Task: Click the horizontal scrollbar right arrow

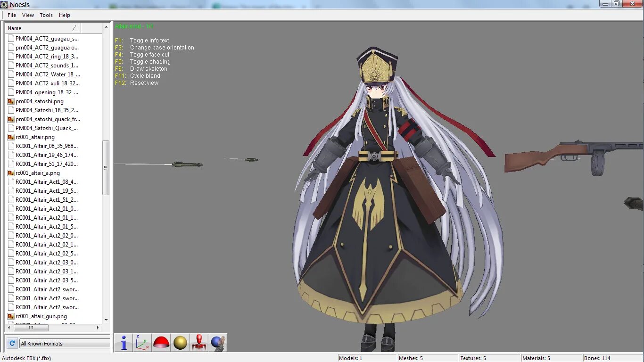Action: click(98, 328)
